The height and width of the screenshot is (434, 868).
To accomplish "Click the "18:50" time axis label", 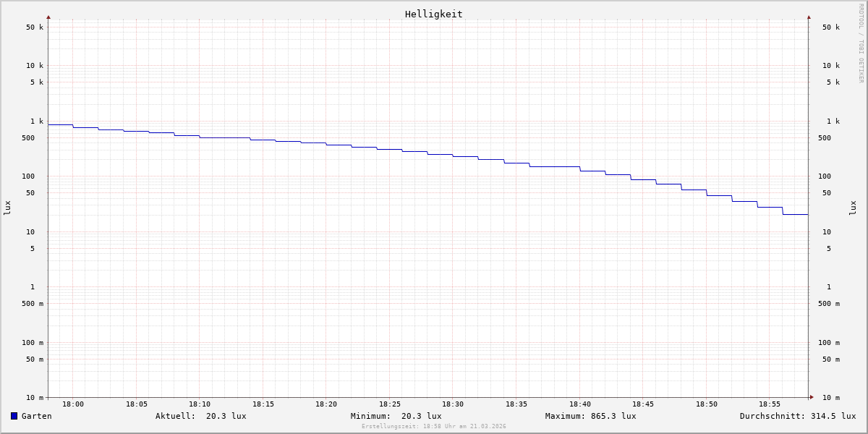I will [707, 404].
